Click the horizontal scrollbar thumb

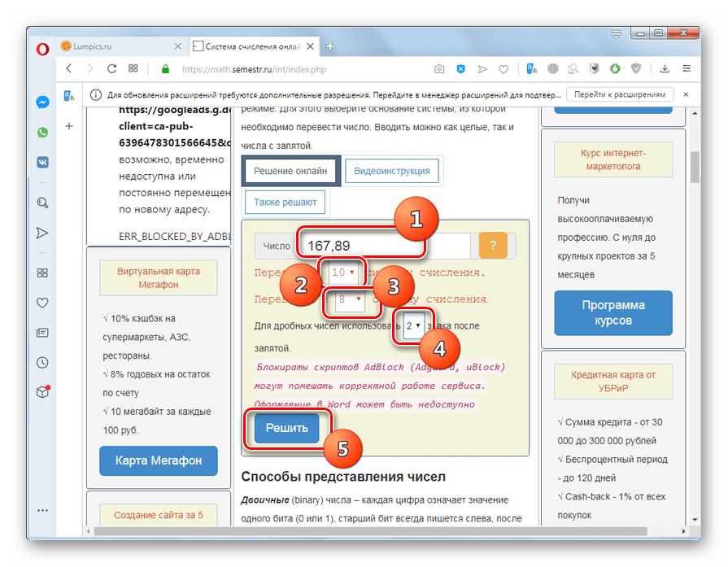point(370,530)
